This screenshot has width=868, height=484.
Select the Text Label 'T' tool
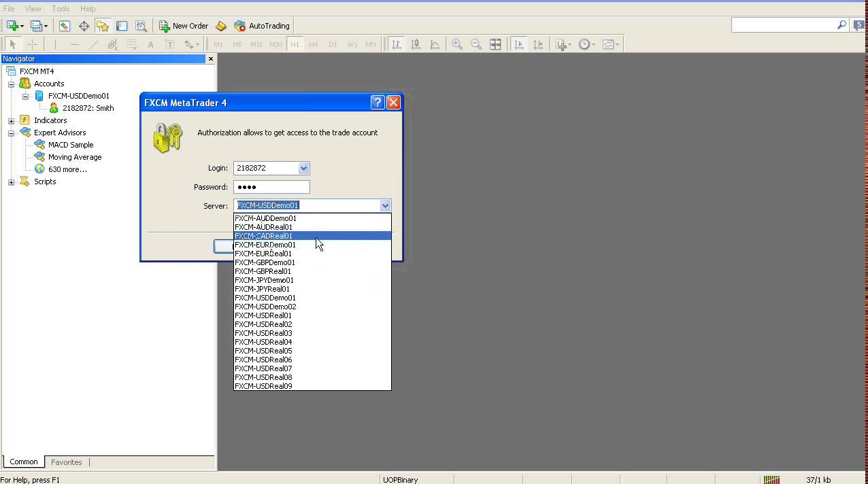click(x=169, y=44)
